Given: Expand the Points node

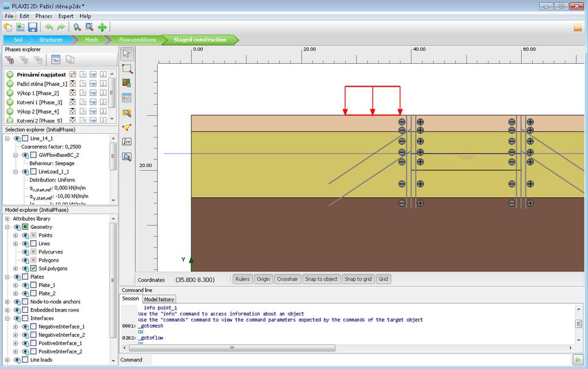Looking at the screenshot, I should pos(16,235).
